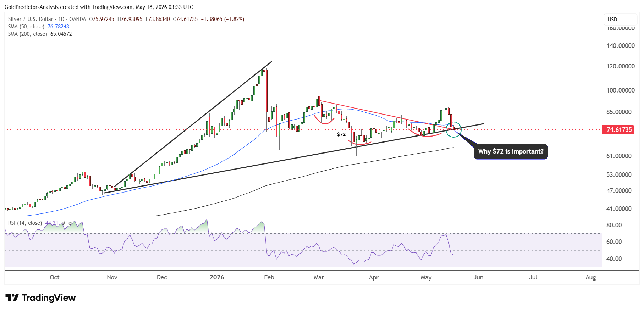Click the RSI axis 80.00 label
644x311 pixels.
(614, 225)
